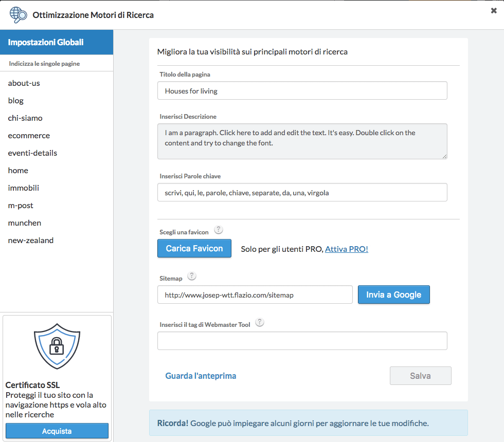
Task: Follow the Attiva PRO! link
Action: coord(347,249)
